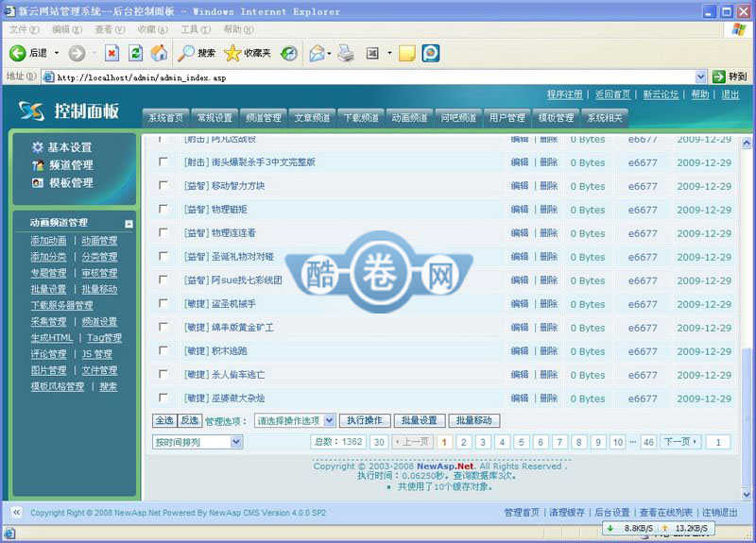Click the scrollbar down arrow
Screen dimensions: 756x543
pos(747,494)
